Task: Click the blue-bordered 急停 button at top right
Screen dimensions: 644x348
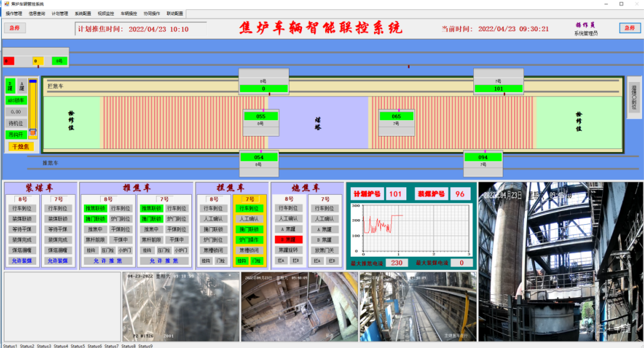Action: [630, 28]
